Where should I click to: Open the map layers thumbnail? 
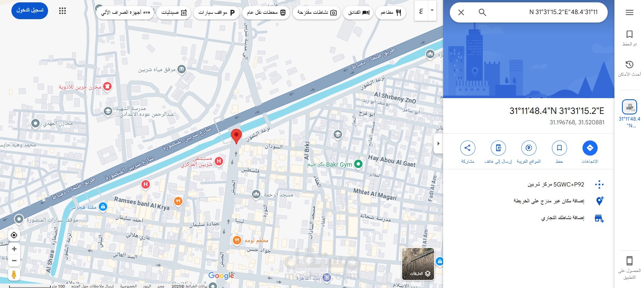418,264
